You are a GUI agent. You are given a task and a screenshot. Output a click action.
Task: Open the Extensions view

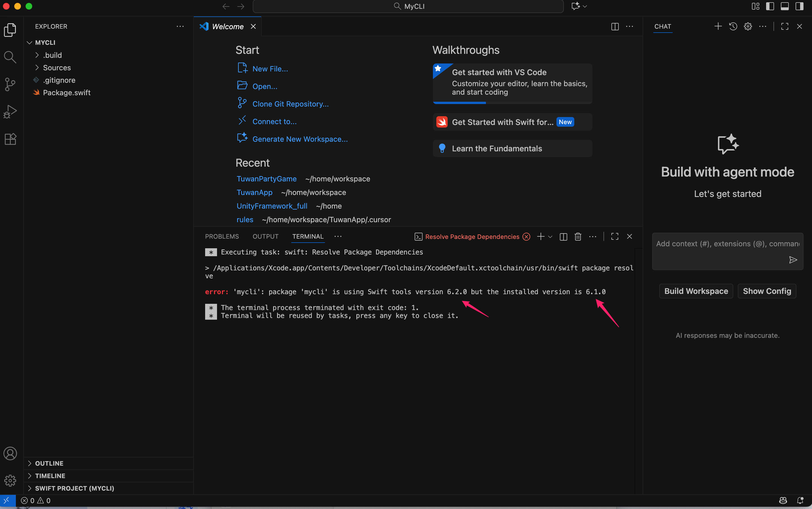click(10, 139)
